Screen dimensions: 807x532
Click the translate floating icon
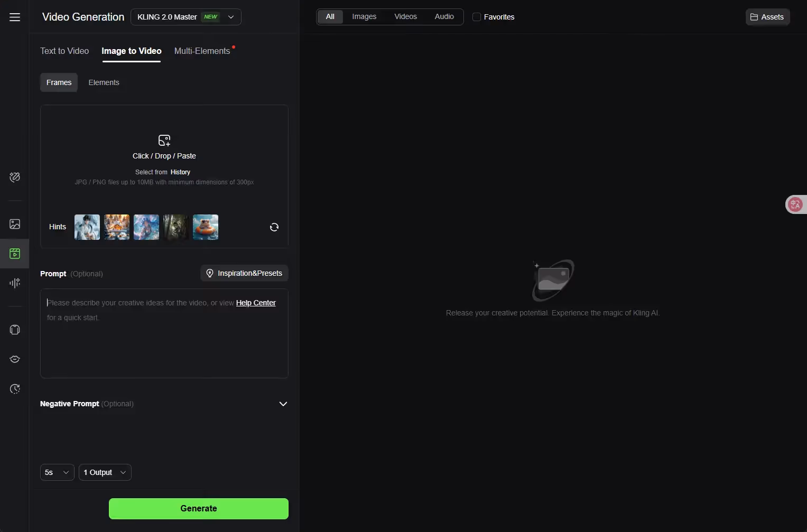(x=795, y=204)
